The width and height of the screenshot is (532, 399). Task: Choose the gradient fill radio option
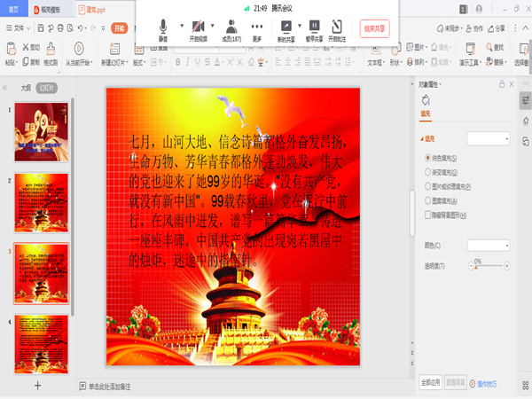tap(428, 172)
